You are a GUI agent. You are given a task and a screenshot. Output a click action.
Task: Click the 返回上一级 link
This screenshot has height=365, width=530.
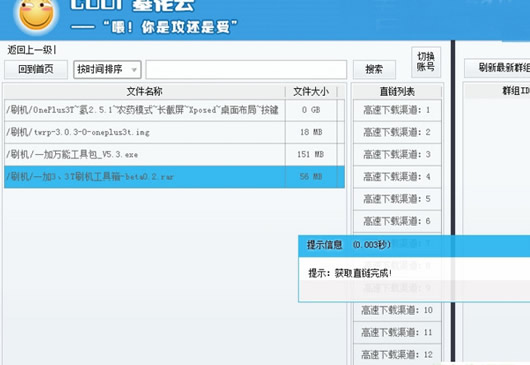pos(31,50)
